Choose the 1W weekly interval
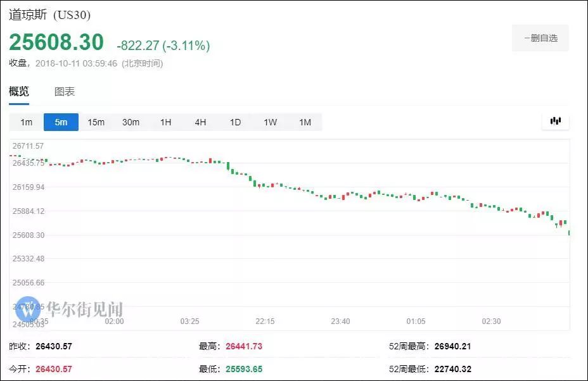 pos(270,122)
